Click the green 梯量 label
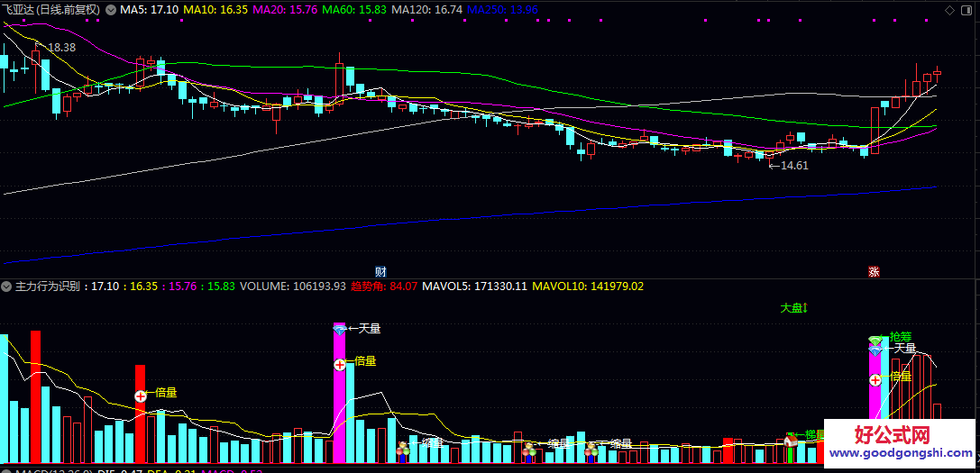This screenshot has width=980, height=473. 814,434
